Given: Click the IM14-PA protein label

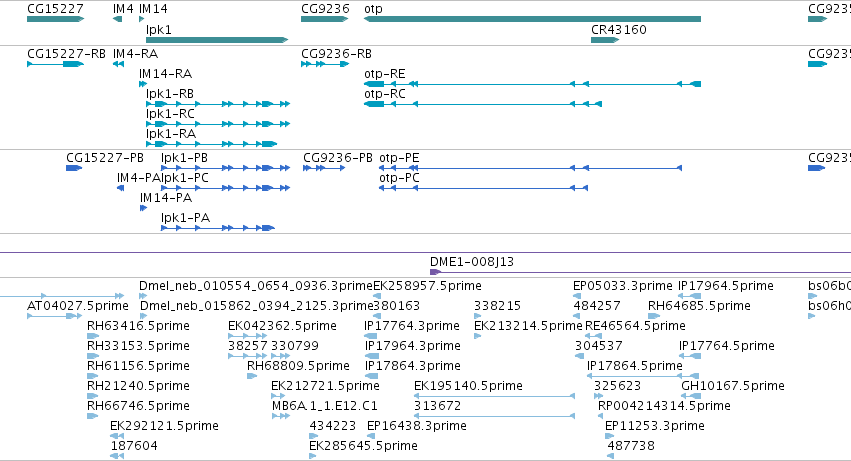Looking at the screenshot, I should pos(166,198).
